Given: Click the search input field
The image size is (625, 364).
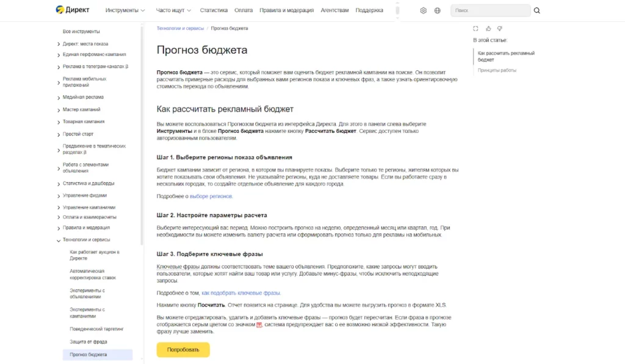Looking at the screenshot, I should coord(490,10).
